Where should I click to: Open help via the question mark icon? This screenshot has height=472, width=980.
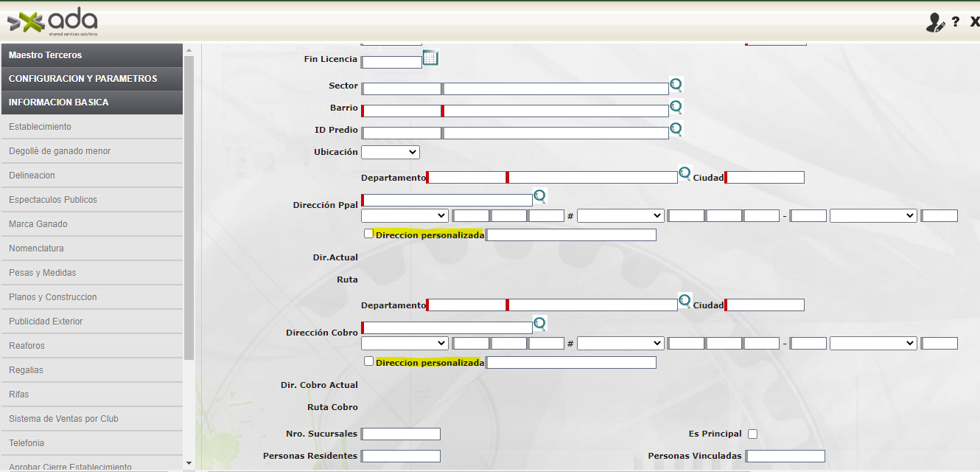[956, 22]
